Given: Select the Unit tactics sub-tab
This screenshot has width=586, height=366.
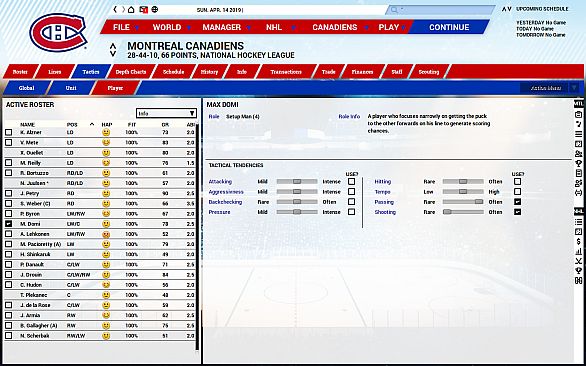Looking at the screenshot, I should [71, 88].
